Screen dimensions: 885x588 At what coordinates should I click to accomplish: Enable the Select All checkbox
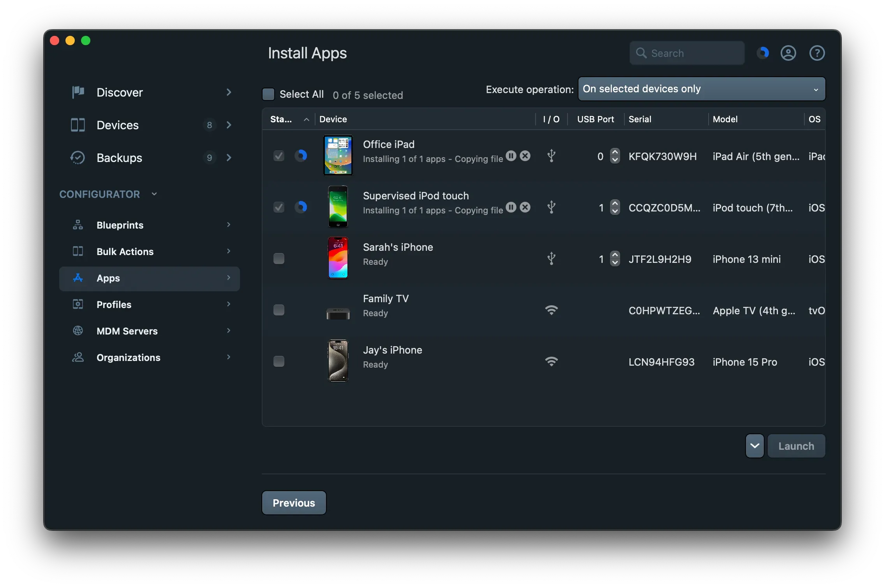[x=268, y=94]
